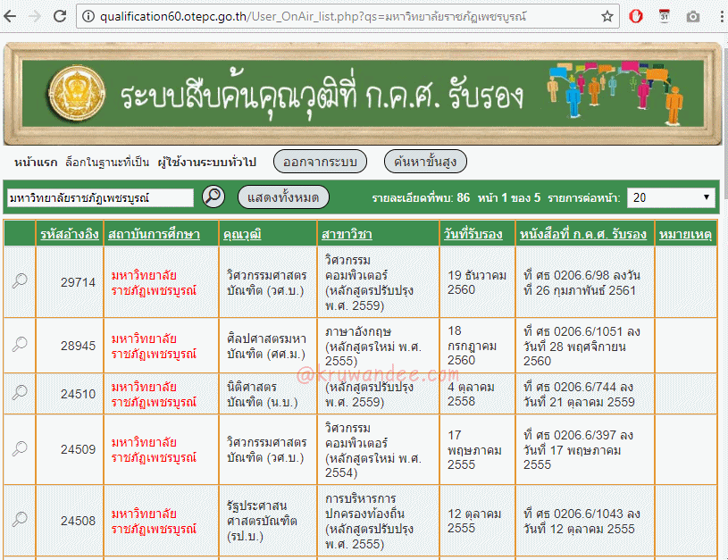
Task: Sort by คุณวุฒิ column header
Action: [x=242, y=235]
